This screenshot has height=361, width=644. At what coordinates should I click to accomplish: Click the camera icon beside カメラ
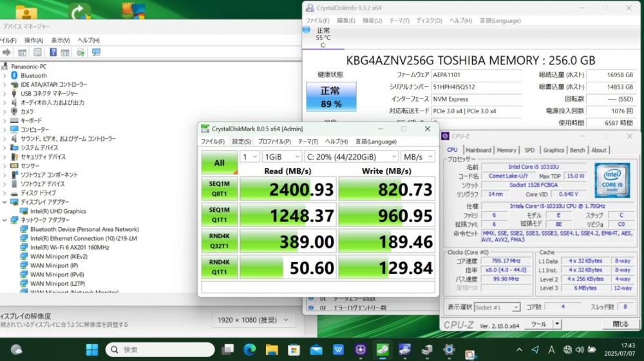14,111
